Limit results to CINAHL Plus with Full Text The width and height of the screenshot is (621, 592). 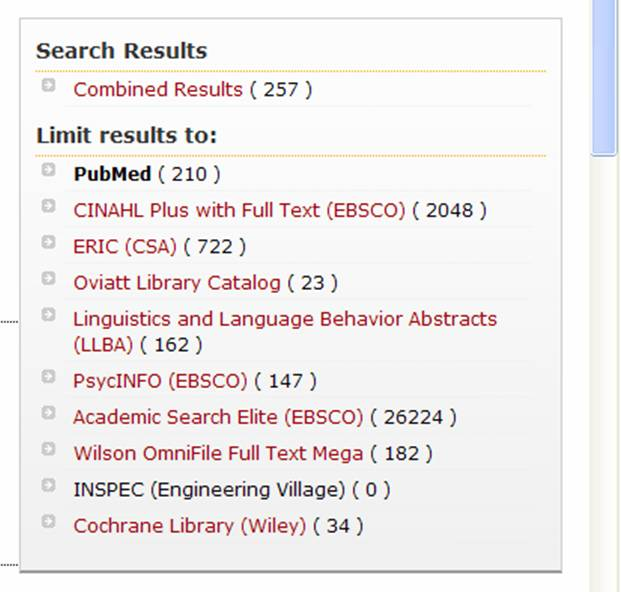(239, 210)
